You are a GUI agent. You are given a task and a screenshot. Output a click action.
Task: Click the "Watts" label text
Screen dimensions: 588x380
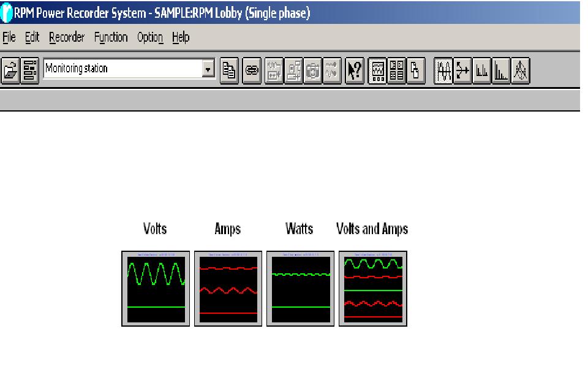tap(300, 229)
